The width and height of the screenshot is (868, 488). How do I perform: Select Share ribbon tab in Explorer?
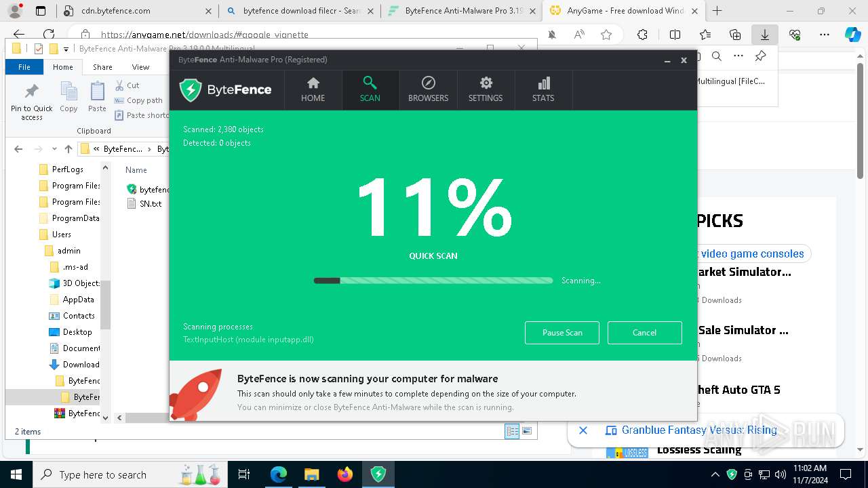tap(102, 67)
